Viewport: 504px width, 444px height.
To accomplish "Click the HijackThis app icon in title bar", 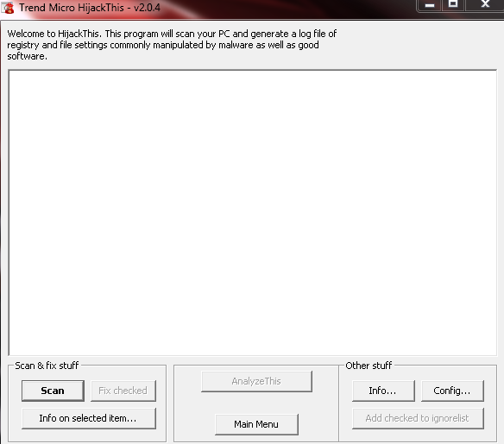I will tap(8, 8).
